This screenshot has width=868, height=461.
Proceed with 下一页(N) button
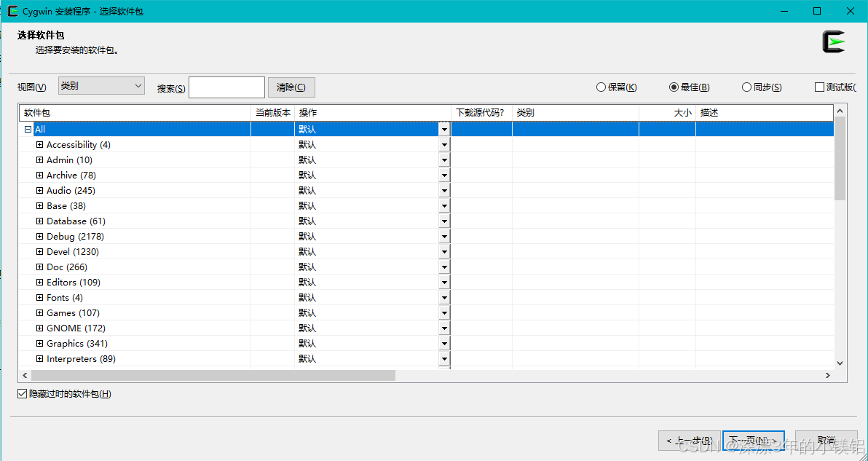pos(753,441)
